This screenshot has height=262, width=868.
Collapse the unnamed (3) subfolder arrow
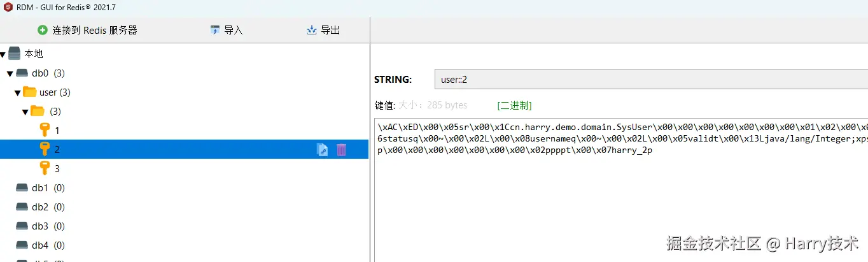[x=25, y=112]
